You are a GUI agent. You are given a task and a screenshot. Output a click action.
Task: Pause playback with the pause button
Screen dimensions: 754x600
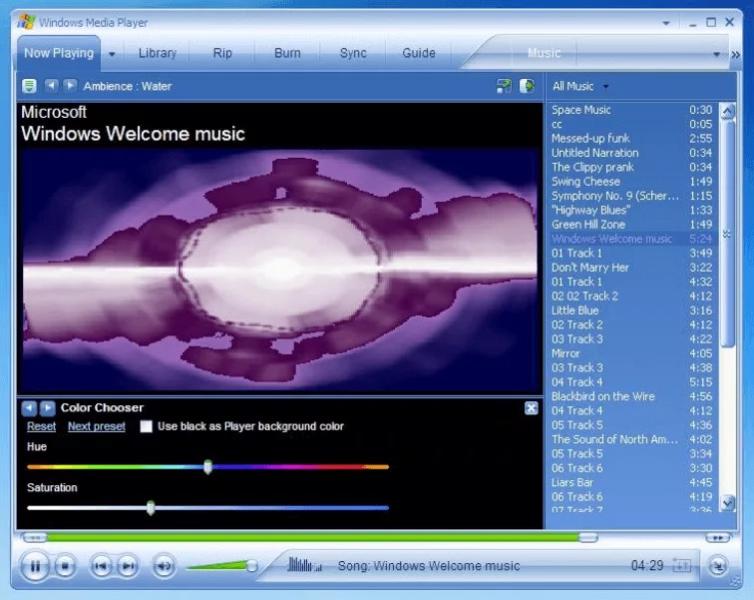tap(35, 566)
